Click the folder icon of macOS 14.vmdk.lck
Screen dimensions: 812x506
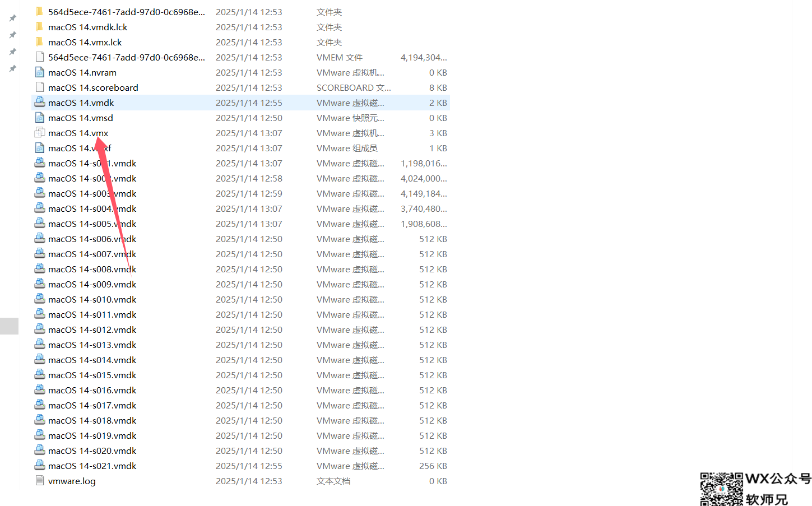[39, 27]
